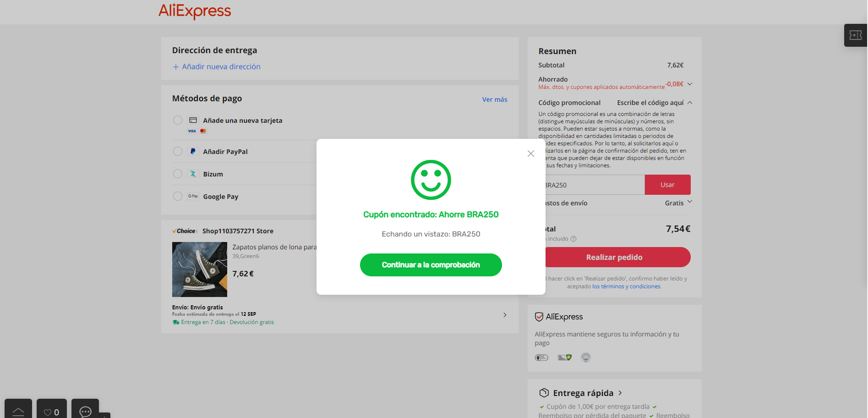Open shipping options arrow for the product
This screenshot has width=868, height=418.
coord(505,315)
